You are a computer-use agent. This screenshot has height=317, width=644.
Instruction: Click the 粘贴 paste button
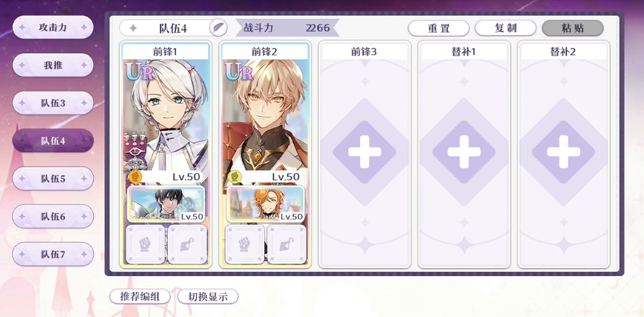[x=573, y=28]
